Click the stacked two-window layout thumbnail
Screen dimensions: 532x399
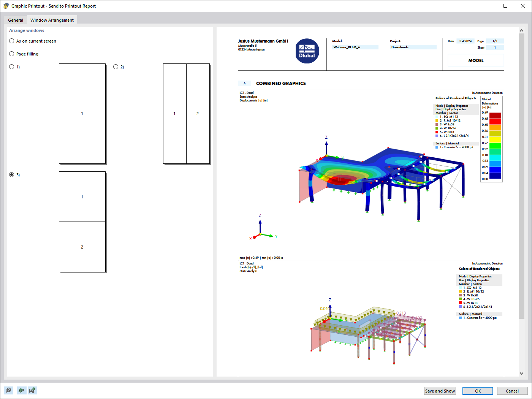[82, 222]
